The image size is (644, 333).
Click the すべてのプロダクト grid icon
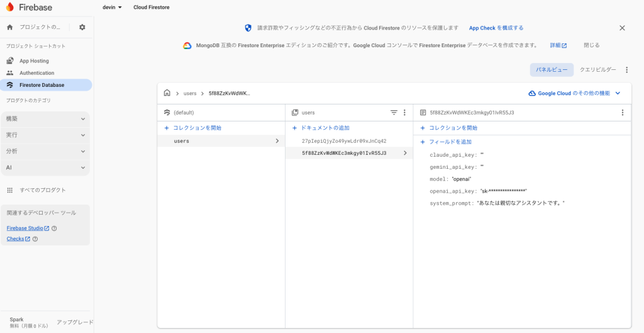[9, 190]
